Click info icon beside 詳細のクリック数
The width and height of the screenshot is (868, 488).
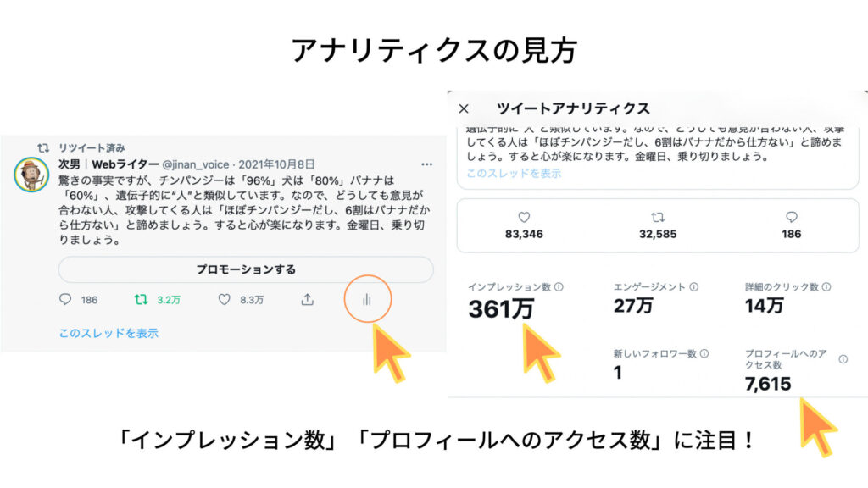(826, 286)
